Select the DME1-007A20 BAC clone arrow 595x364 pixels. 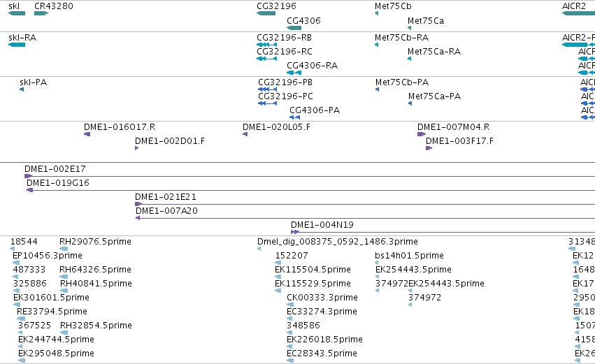click(x=138, y=218)
